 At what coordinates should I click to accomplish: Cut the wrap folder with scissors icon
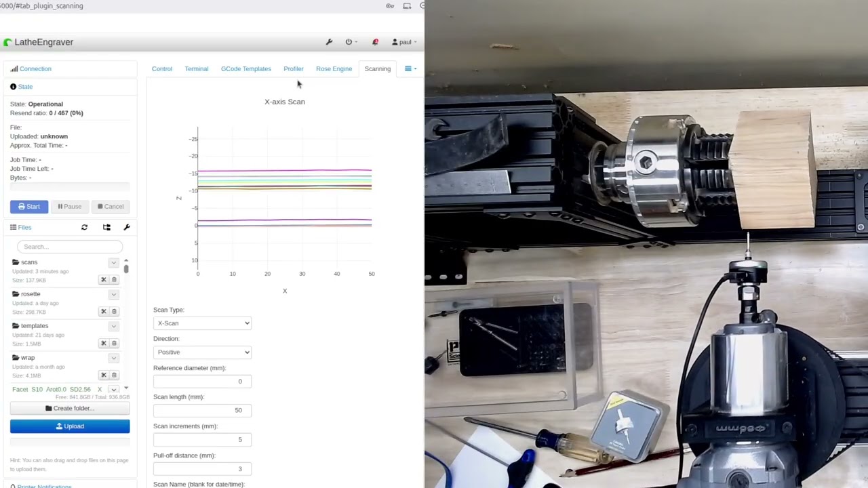point(104,375)
